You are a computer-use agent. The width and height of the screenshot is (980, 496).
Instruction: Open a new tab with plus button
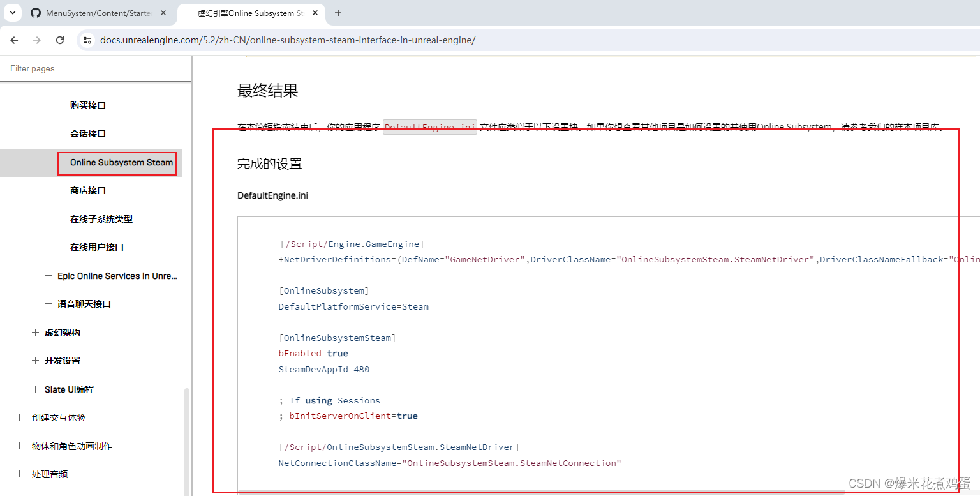pyautogui.click(x=338, y=13)
